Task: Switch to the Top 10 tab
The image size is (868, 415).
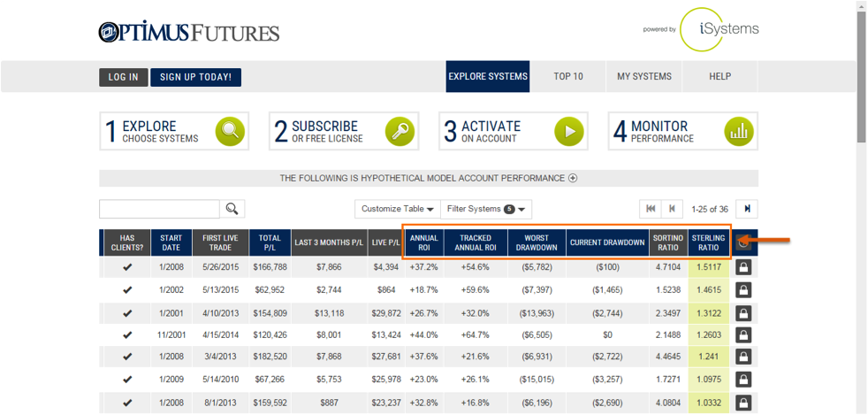Action: coord(568,77)
